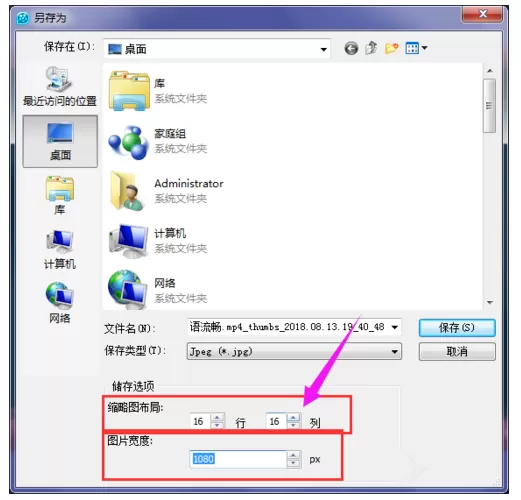Select 库 in the places sidebar
Screen dimensions: 521x500
click(x=60, y=196)
